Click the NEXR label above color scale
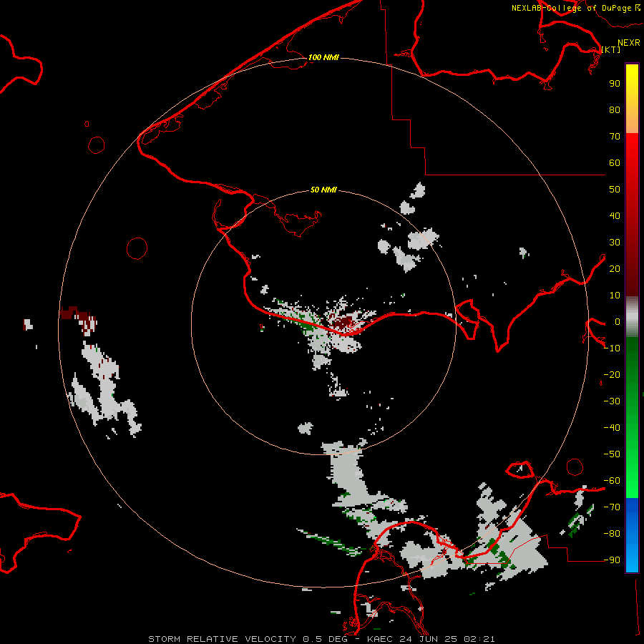The width and height of the screenshot is (644, 644). (x=629, y=43)
